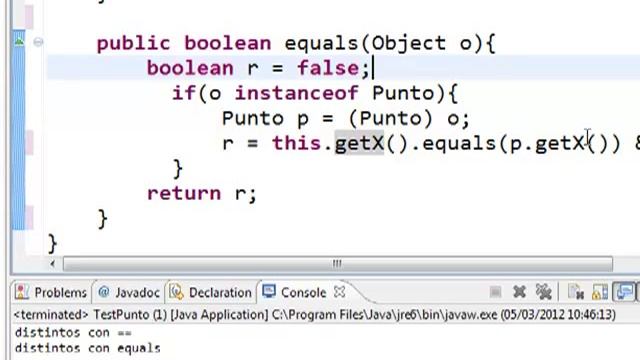
Task: Click the left arrow of horizontal scrollbar
Action: (52, 264)
